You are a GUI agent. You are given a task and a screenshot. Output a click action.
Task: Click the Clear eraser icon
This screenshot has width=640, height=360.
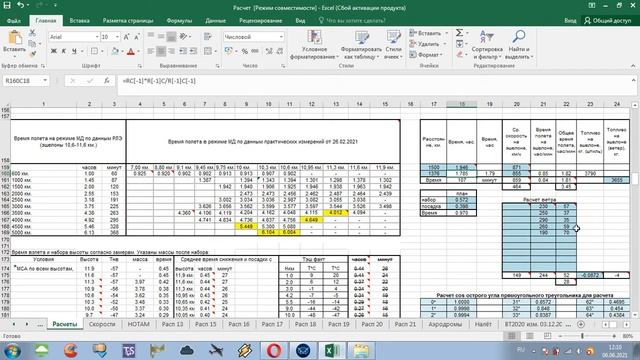(x=460, y=54)
